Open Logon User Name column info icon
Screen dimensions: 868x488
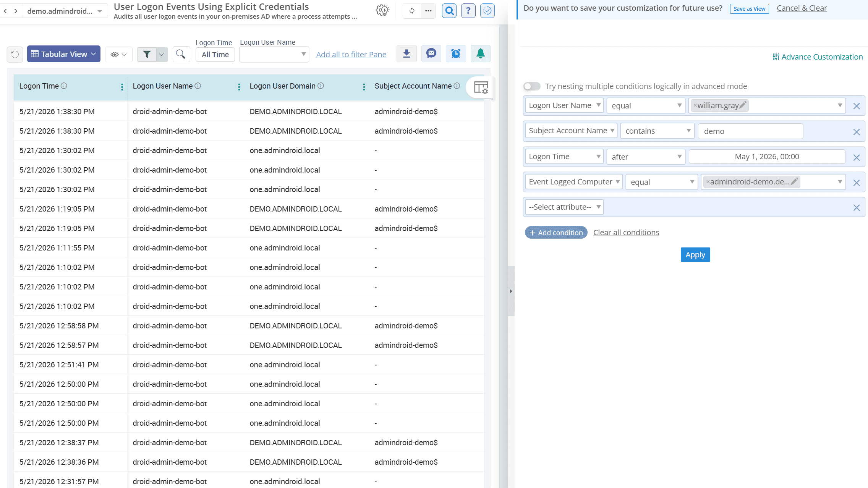coord(198,86)
